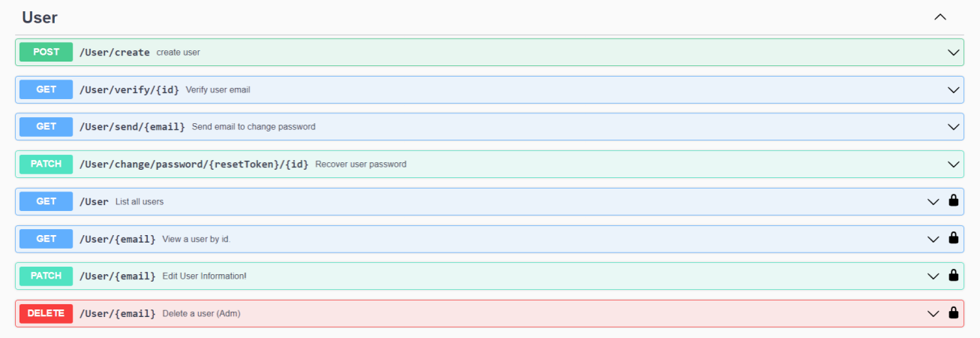Click PATCH badge for change password endpoint
This screenshot has height=338, width=980.
[x=46, y=164]
